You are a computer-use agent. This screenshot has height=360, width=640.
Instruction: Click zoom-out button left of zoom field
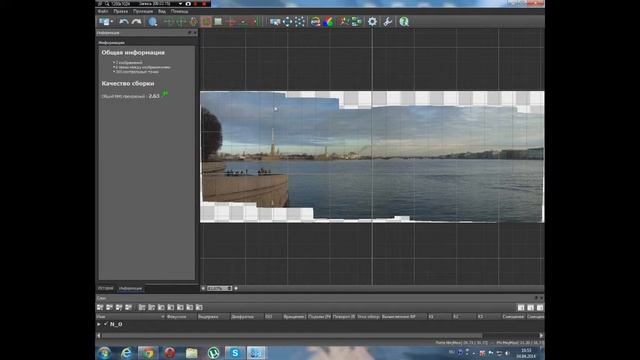[203, 288]
